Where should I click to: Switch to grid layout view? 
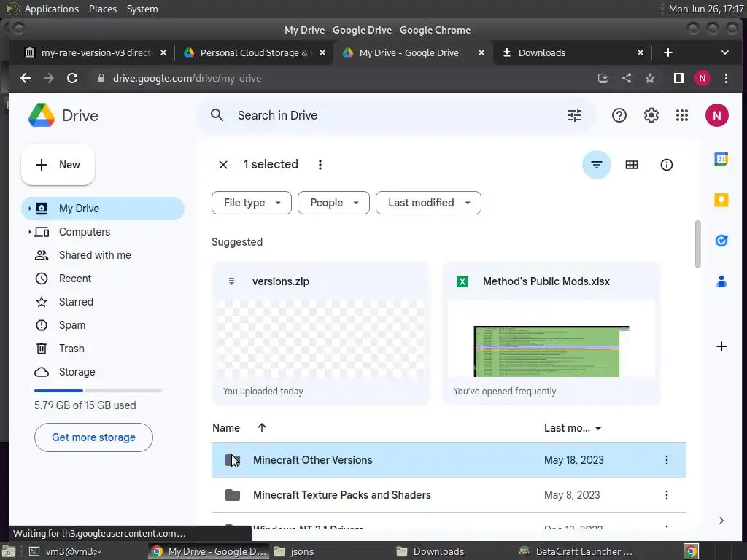point(631,165)
